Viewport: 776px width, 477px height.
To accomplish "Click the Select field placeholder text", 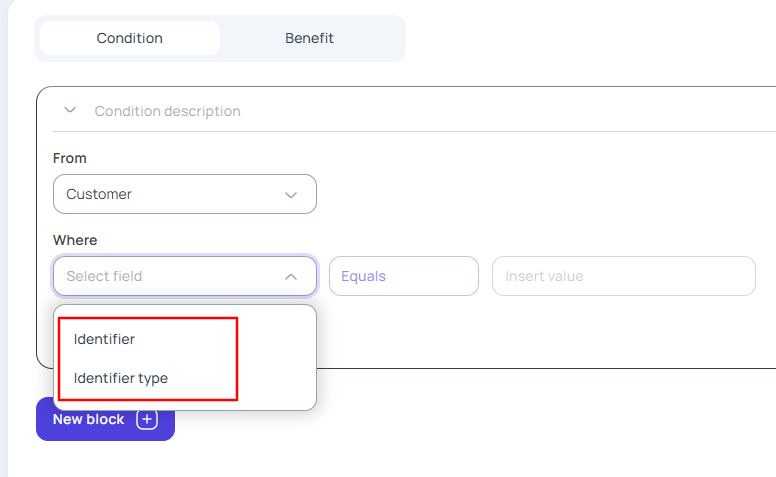I will 104,276.
